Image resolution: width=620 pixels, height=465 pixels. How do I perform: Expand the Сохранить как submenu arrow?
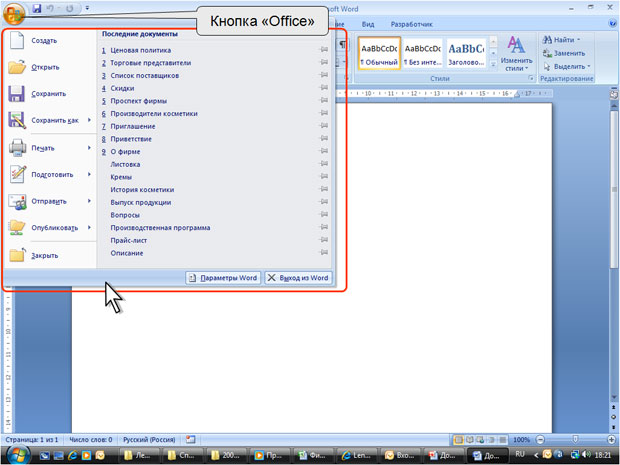pyautogui.click(x=89, y=120)
